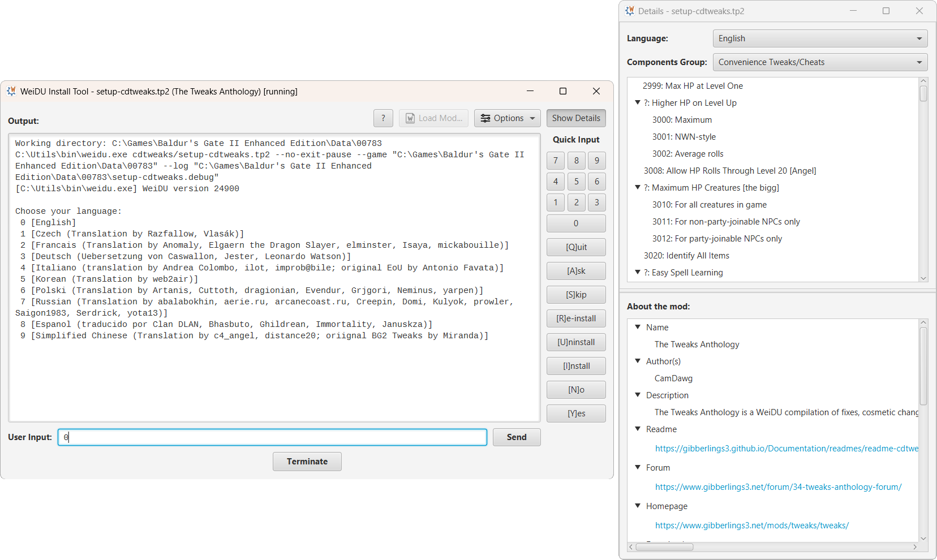Click quick input number 9
The image size is (937, 560).
pos(597,161)
